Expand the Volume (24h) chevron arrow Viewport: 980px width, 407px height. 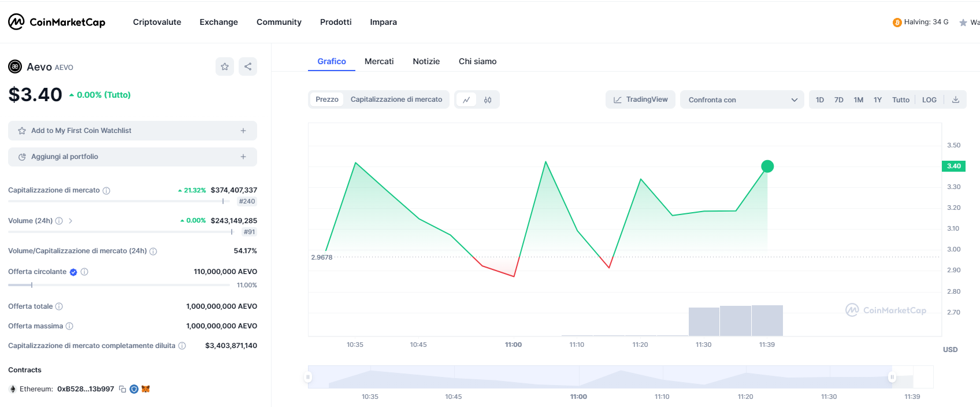70,221
